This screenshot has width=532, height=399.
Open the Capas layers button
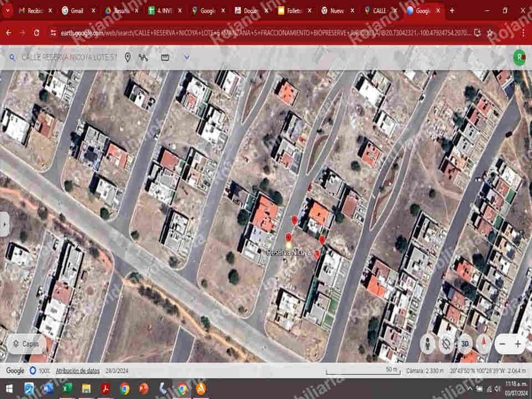26,344
